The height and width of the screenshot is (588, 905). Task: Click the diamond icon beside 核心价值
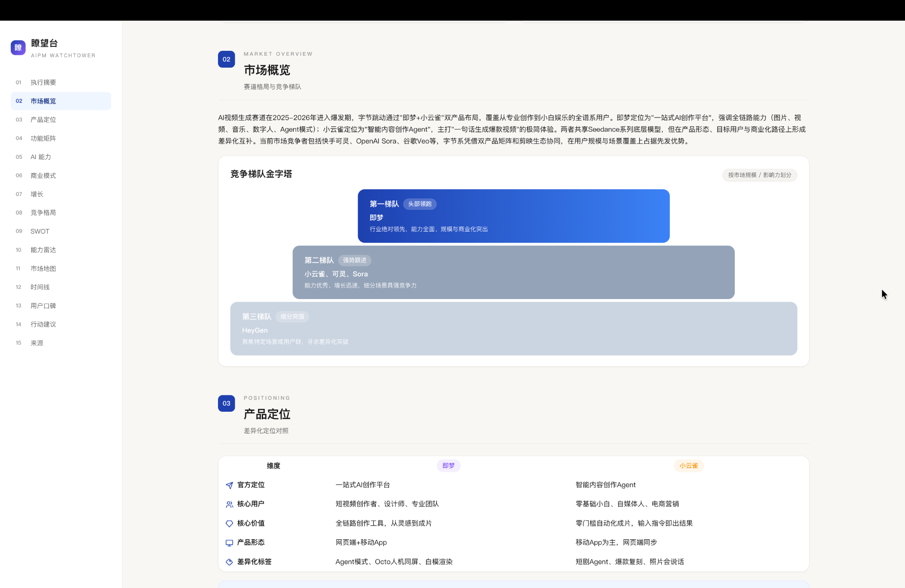tap(229, 524)
